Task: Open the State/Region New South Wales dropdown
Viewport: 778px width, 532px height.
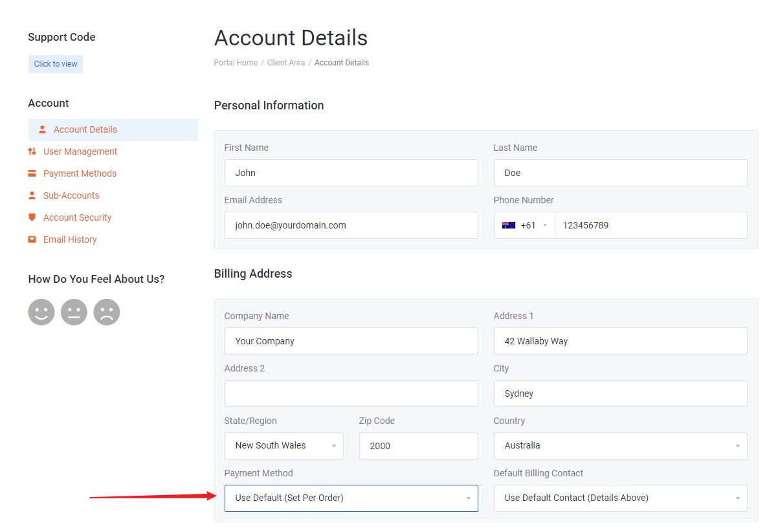Action: (x=284, y=446)
